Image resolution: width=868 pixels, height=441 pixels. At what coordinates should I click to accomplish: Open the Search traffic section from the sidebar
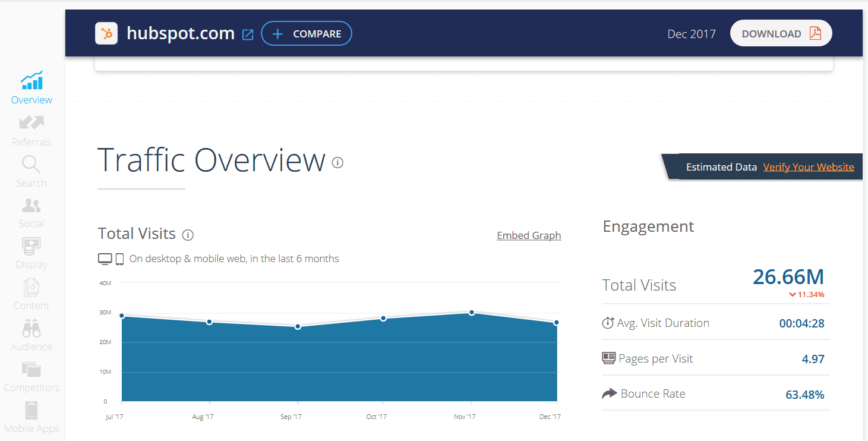click(31, 164)
